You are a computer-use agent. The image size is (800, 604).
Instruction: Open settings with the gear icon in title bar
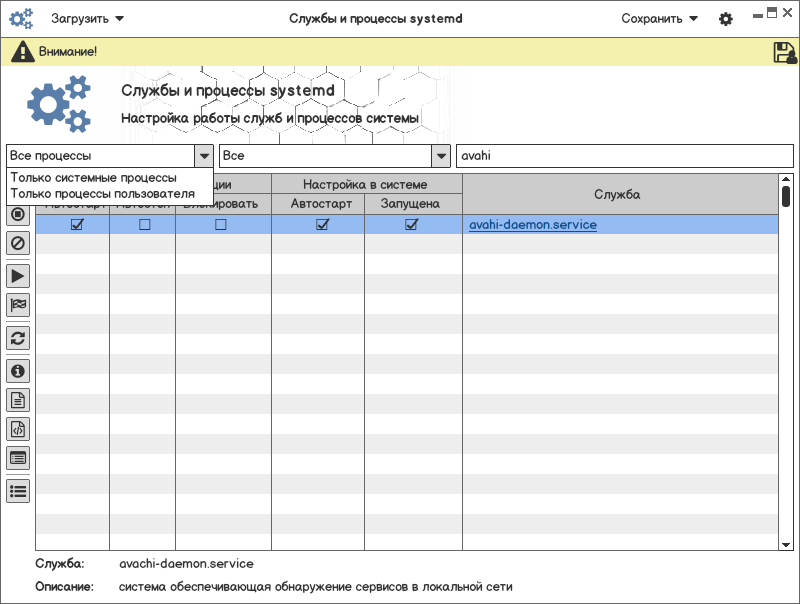[726, 19]
